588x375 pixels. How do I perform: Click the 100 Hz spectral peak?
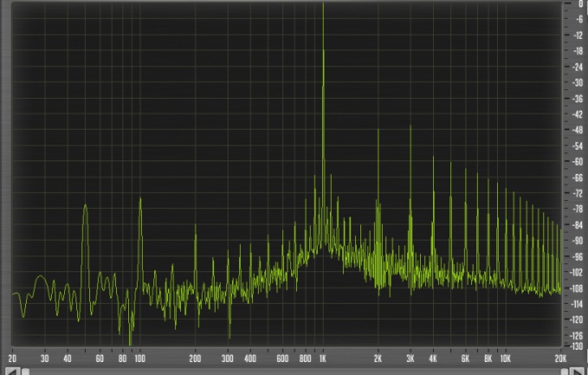pyautogui.click(x=139, y=199)
